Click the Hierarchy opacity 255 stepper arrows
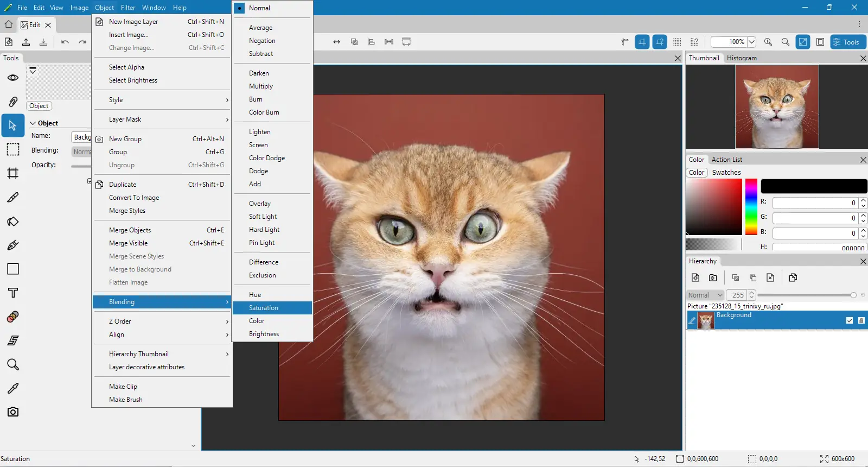This screenshot has height=467, width=868. click(x=751, y=295)
